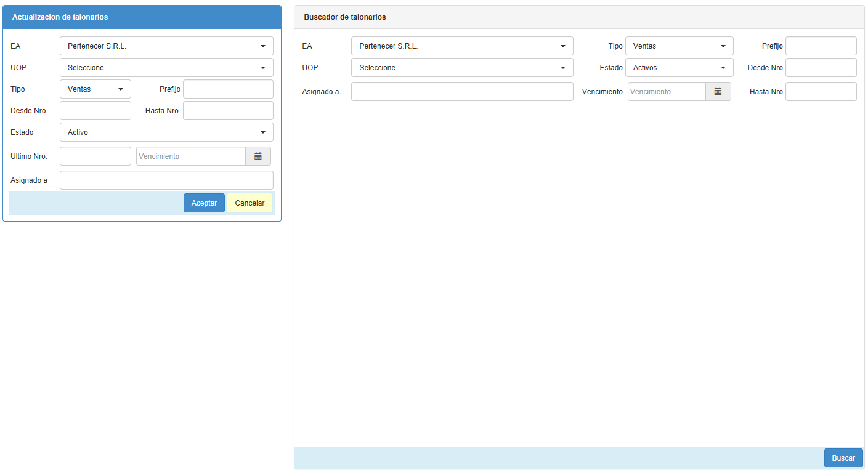Click Desde Nro field in Buscador panel

(x=821, y=68)
